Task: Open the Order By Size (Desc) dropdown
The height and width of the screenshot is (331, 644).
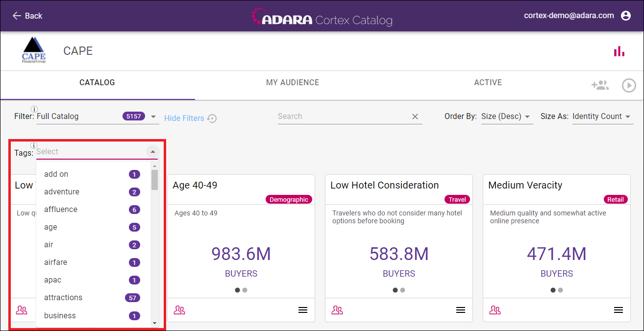Action: point(507,117)
